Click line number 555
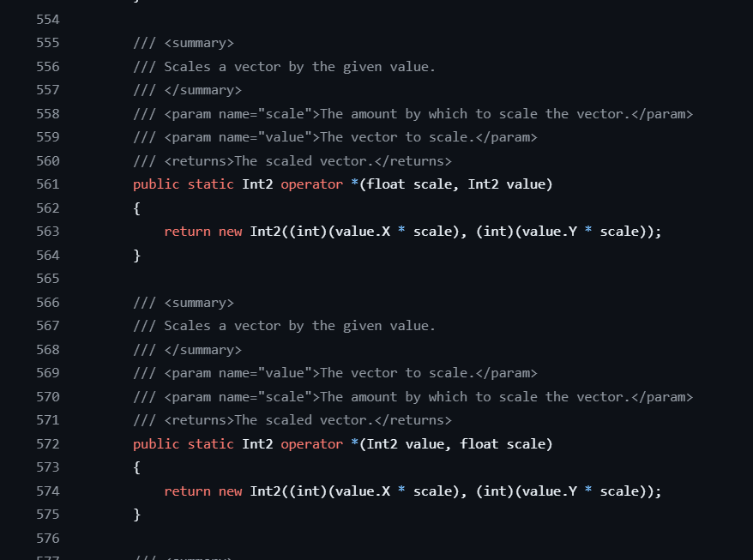This screenshot has width=753, height=560. pos(48,43)
